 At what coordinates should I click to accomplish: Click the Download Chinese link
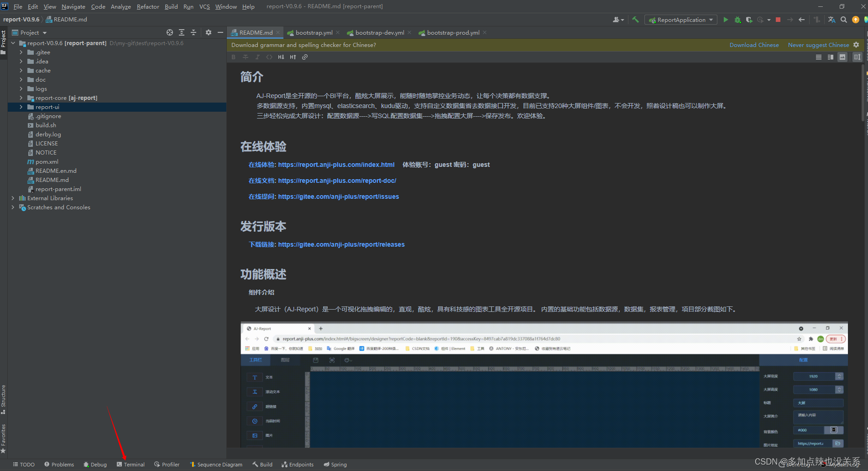click(754, 45)
